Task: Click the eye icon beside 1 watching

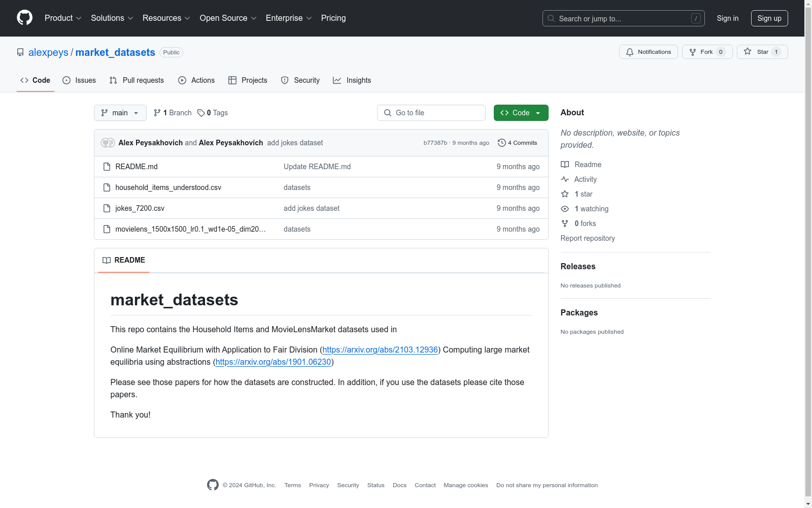Action: [x=565, y=209]
